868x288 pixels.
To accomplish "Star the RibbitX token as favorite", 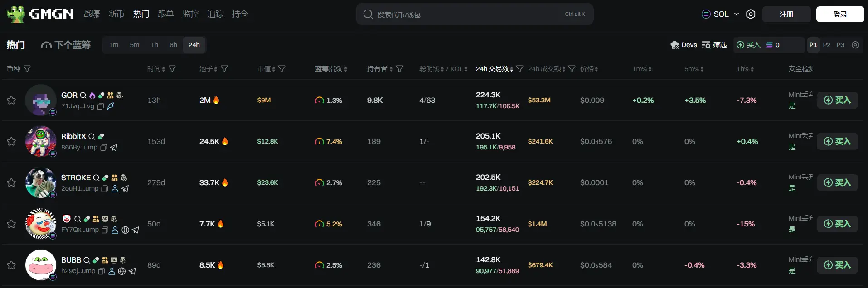I will click(11, 141).
